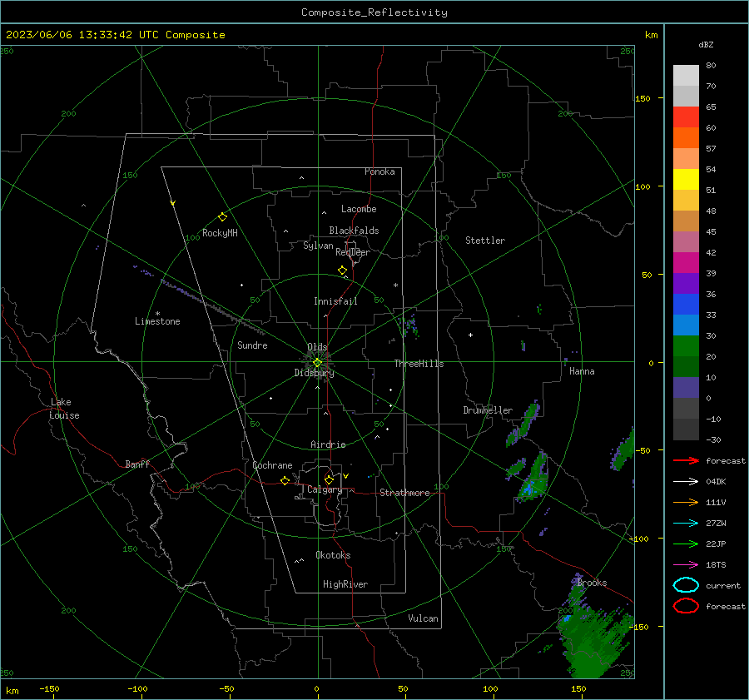Click the Lake Louise label
749x700 pixels.
(x=64, y=409)
